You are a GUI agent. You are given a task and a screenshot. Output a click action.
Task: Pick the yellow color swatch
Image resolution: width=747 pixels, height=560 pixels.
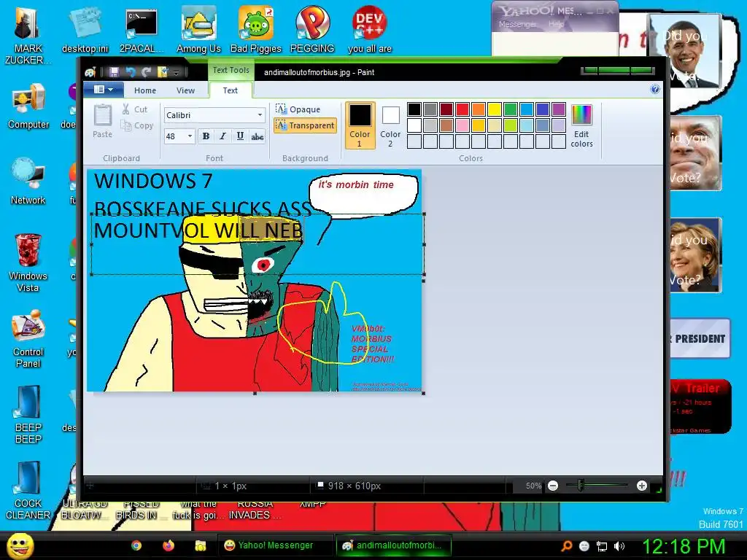tap(495, 109)
